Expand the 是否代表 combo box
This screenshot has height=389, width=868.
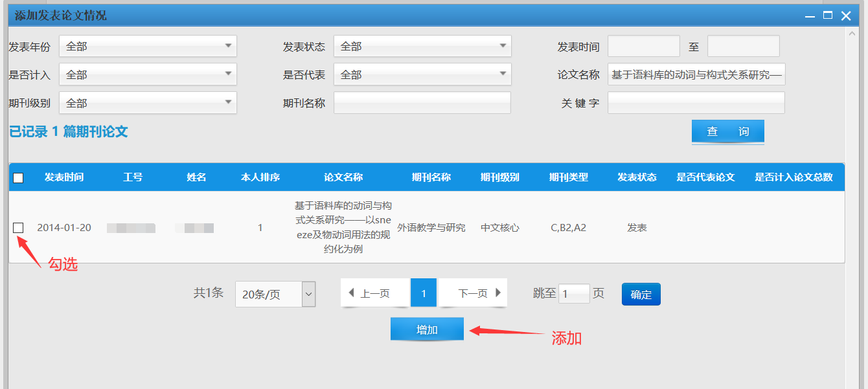[422, 74]
